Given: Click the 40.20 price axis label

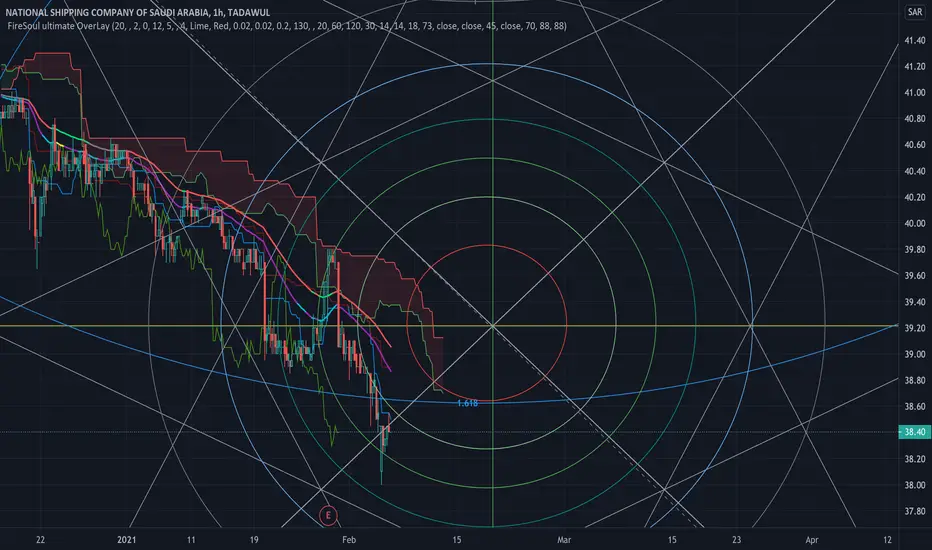Looking at the screenshot, I should pyautogui.click(x=915, y=197).
